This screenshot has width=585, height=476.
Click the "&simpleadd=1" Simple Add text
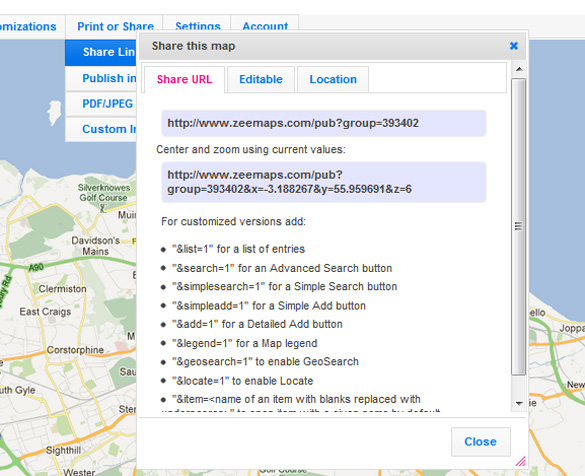[x=269, y=306]
